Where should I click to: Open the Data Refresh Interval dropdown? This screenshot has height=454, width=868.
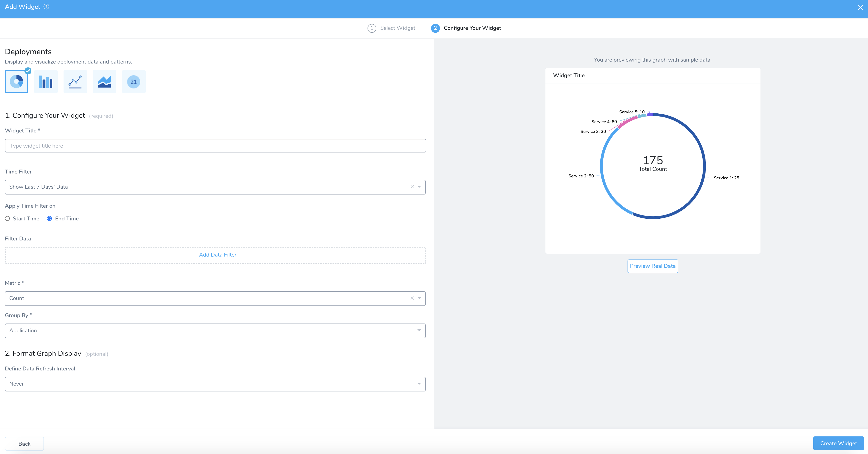click(215, 384)
